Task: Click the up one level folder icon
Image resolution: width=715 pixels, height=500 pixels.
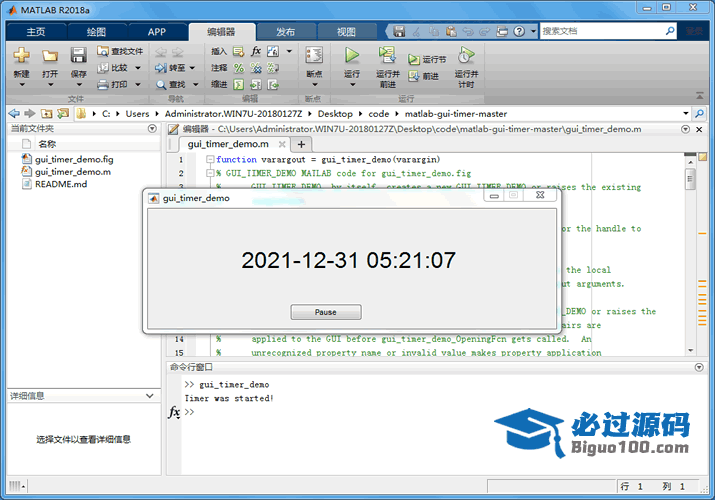Action: pyautogui.click(x=46, y=113)
